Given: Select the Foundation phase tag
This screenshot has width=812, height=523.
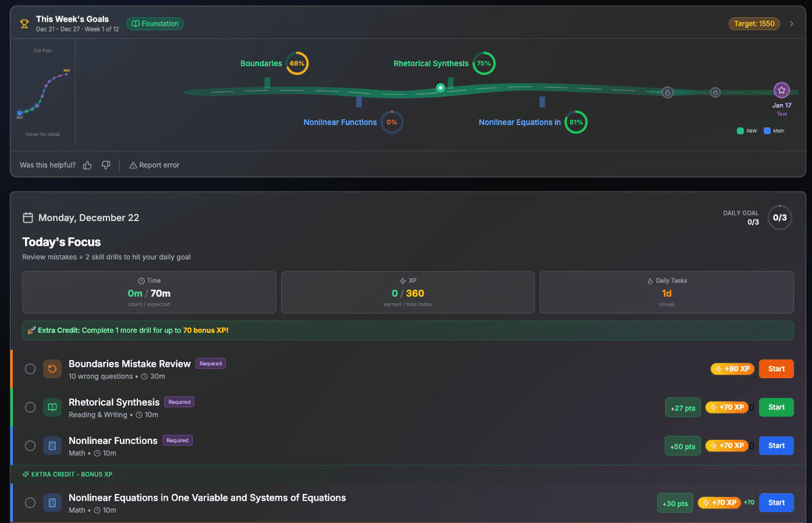Looking at the screenshot, I should pos(155,24).
